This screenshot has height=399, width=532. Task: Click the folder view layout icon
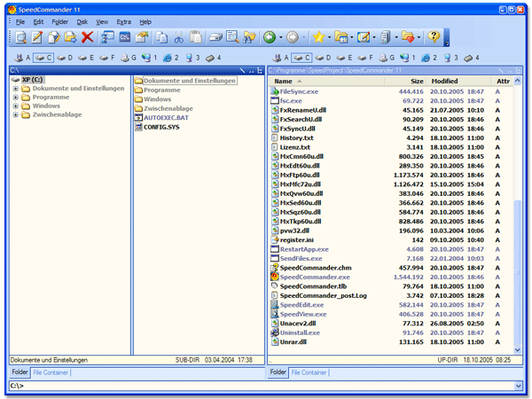341,37
